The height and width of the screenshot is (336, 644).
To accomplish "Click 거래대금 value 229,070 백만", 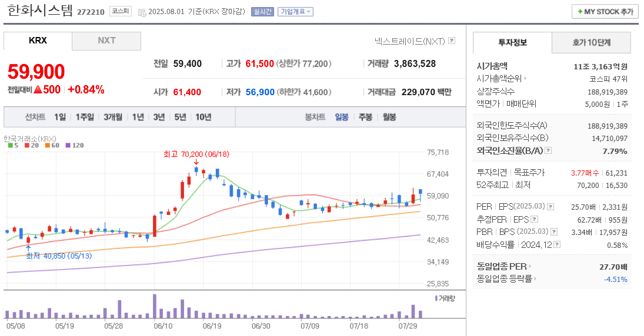I will click(426, 92).
